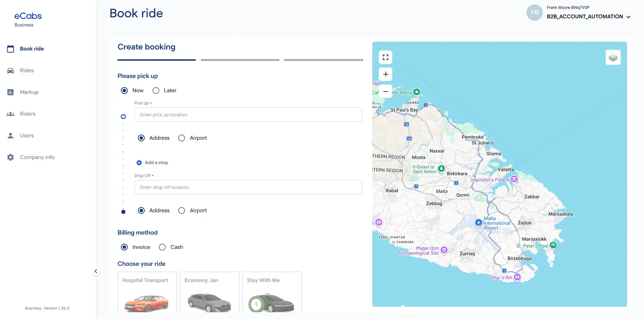The image size is (644, 319).
Task: Click the Rides car icon in sidebar
Action: pos(10,70)
